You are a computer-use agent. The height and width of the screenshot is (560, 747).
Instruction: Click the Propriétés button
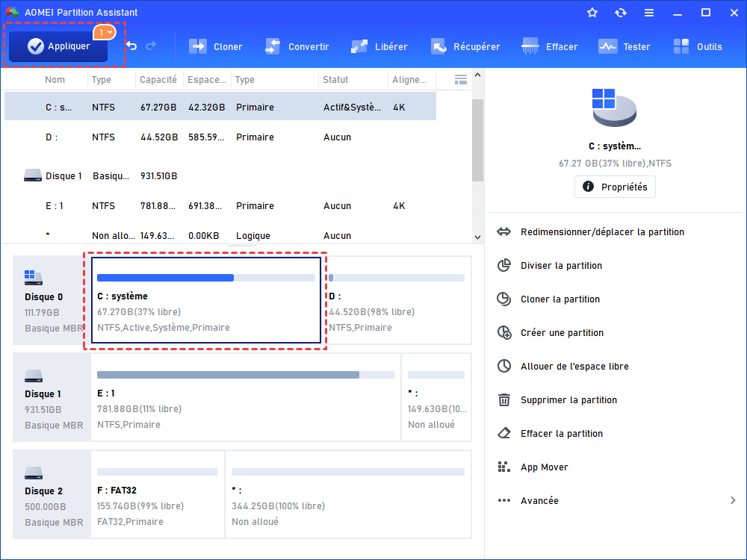pyautogui.click(x=615, y=187)
